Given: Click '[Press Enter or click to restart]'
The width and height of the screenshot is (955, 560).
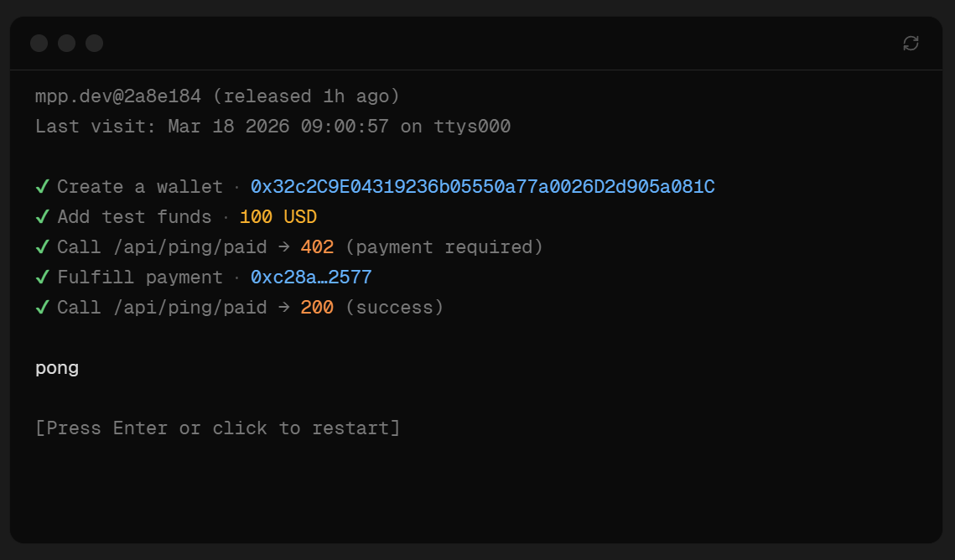Looking at the screenshot, I should coord(217,428).
